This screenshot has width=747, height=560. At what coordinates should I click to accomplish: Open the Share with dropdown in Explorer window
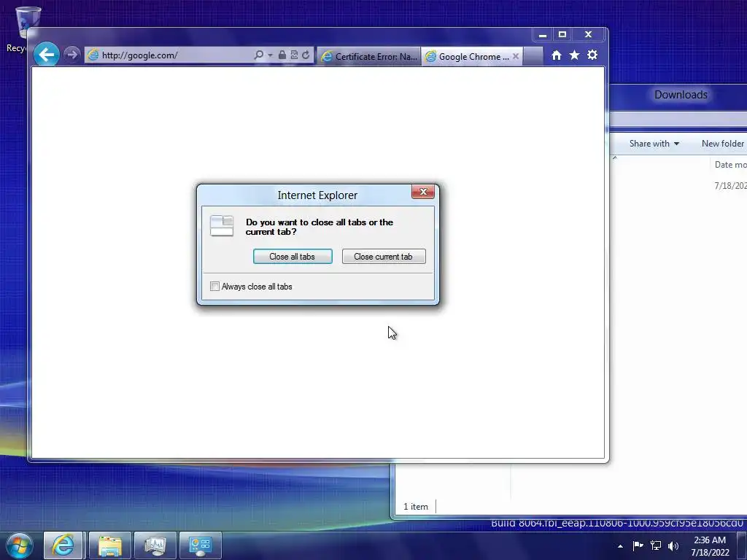click(x=654, y=144)
